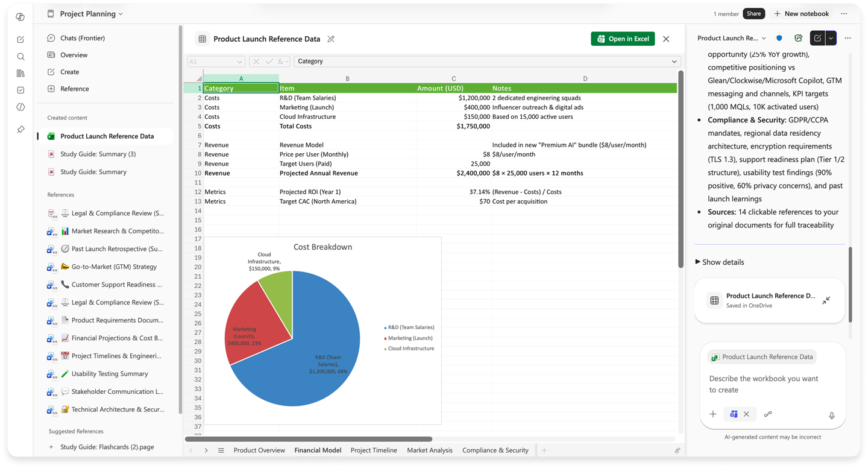The width and height of the screenshot is (868, 468).
Task: Select column B header
Action: tap(347, 78)
